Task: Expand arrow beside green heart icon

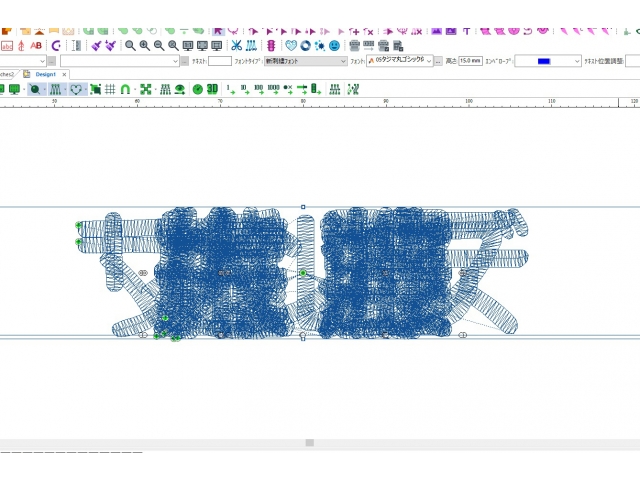Action: 85,89
